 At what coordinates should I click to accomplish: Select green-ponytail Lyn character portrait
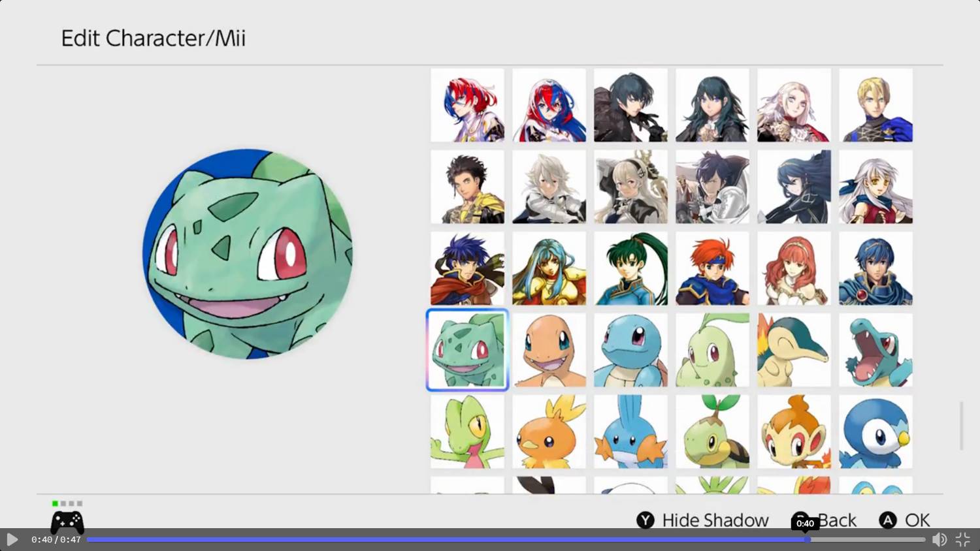[630, 268]
